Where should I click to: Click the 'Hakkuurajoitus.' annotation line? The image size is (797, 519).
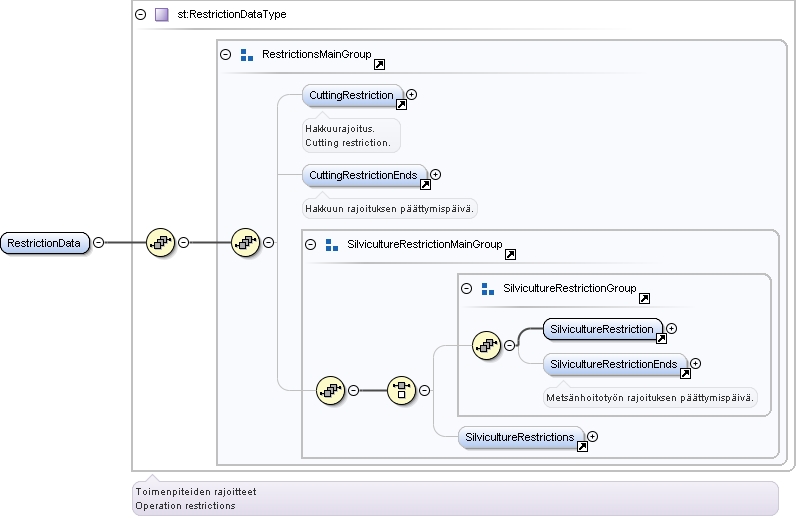[x=340, y=129]
